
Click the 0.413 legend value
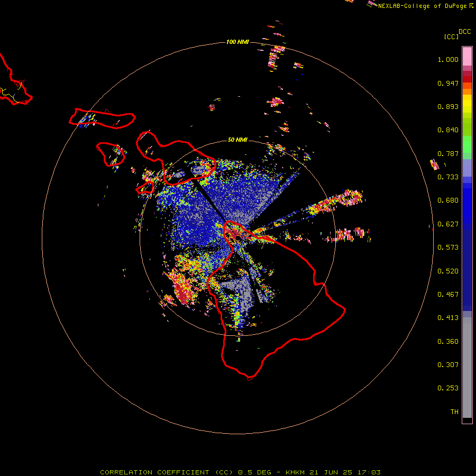click(448, 318)
